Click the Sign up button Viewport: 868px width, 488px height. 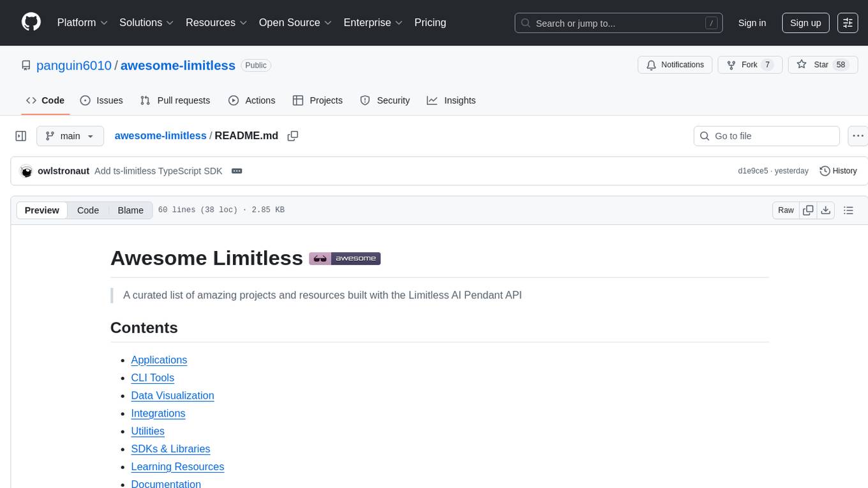(805, 23)
